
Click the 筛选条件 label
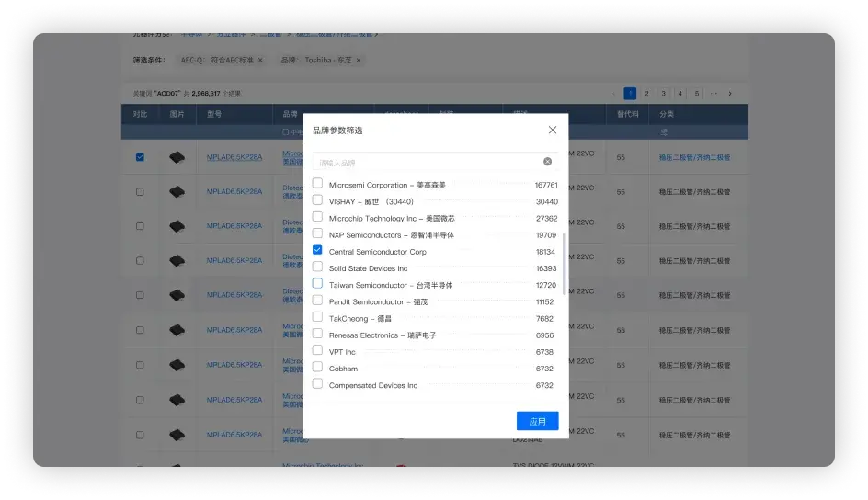(x=148, y=61)
